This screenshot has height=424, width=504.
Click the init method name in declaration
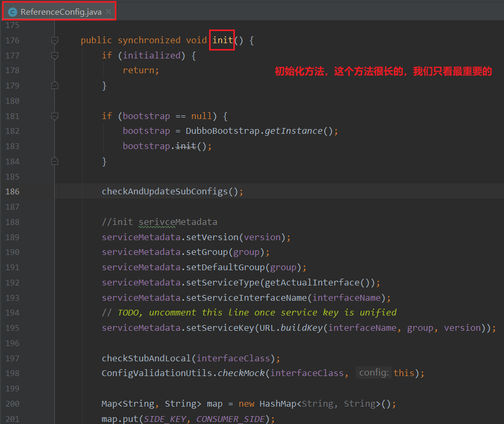pos(222,40)
